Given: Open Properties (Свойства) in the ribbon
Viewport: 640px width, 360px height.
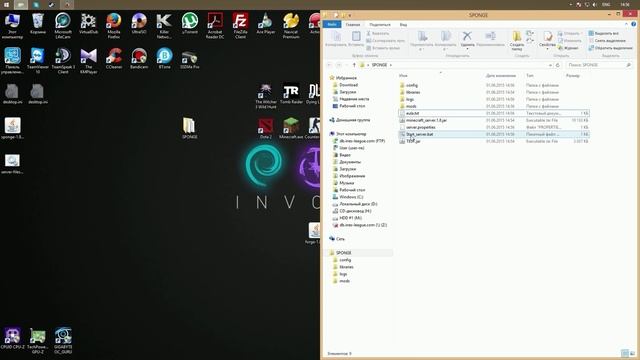Looking at the screenshot, I should tap(547, 40).
